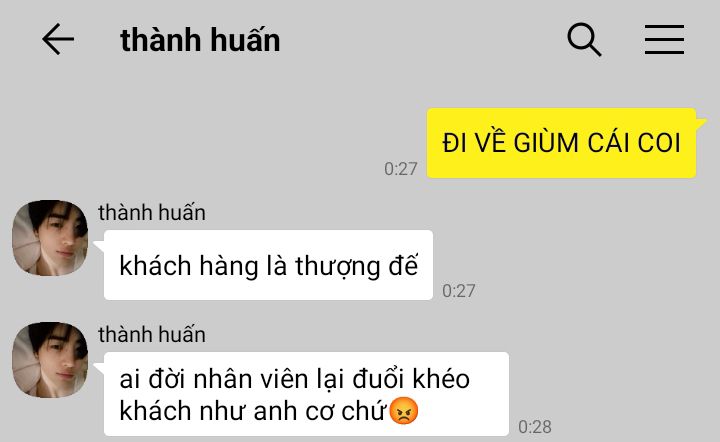The width and height of the screenshot is (720, 442).
Task: Tap the pointed tail of yellow bubble
Action: pos(701,123)
